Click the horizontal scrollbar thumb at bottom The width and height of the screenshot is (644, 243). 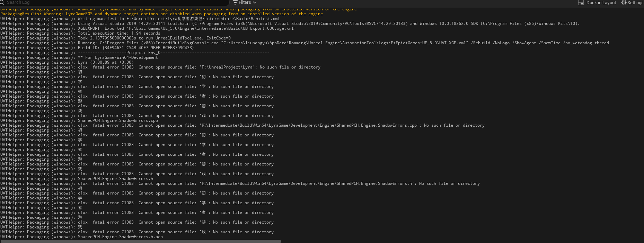pyautogui.click(x=140, y=241)
